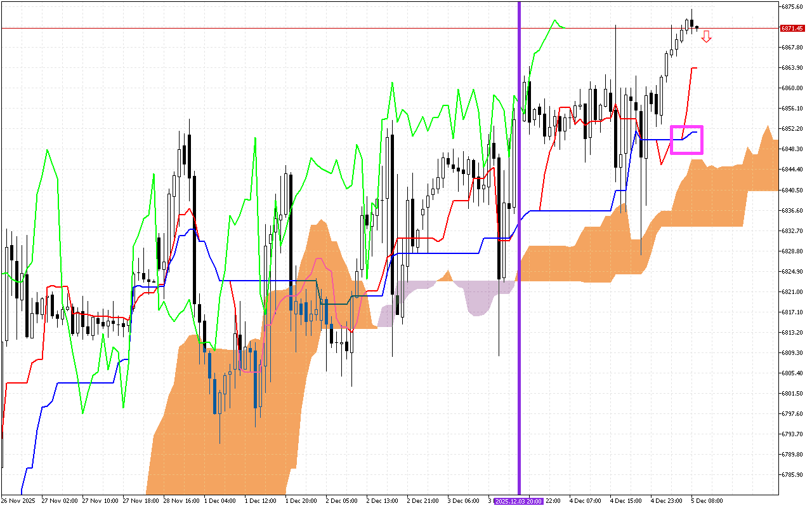Click the 5 Dec 08:00 time label
The width and height of the screenshot is (812, 508).
click(x=706, y=500)
